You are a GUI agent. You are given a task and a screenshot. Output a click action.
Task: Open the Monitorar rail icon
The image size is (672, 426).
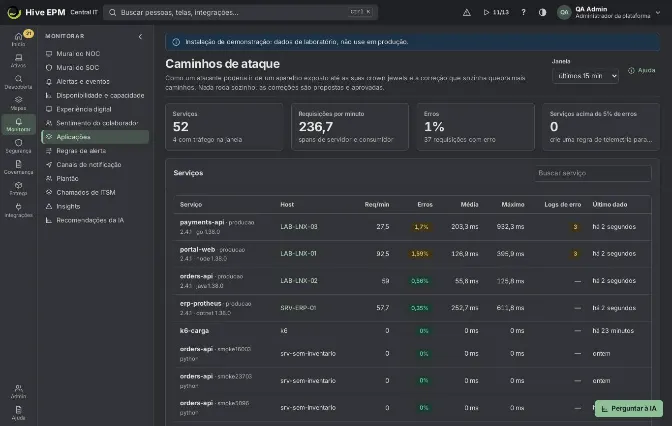(18, 125)
